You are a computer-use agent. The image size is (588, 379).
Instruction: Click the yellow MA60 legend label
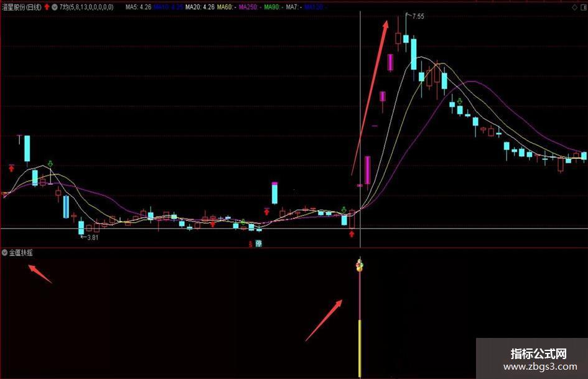226,7
